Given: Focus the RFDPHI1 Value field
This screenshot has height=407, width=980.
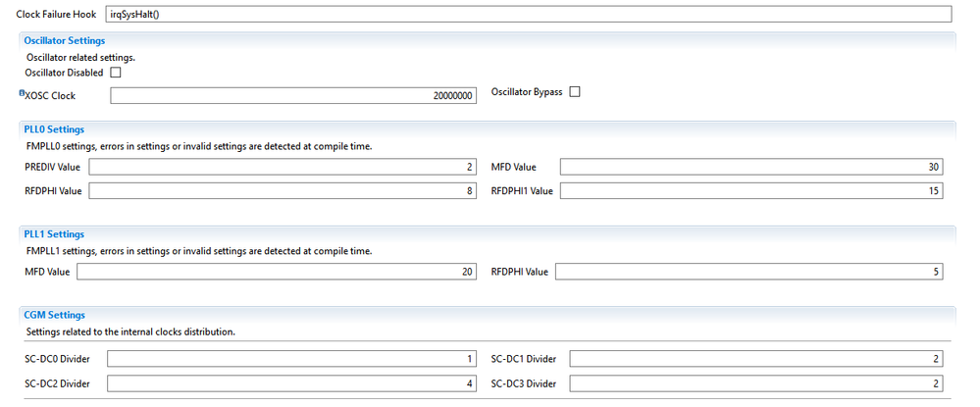Looking at the screenshot, I should (751, 190).
